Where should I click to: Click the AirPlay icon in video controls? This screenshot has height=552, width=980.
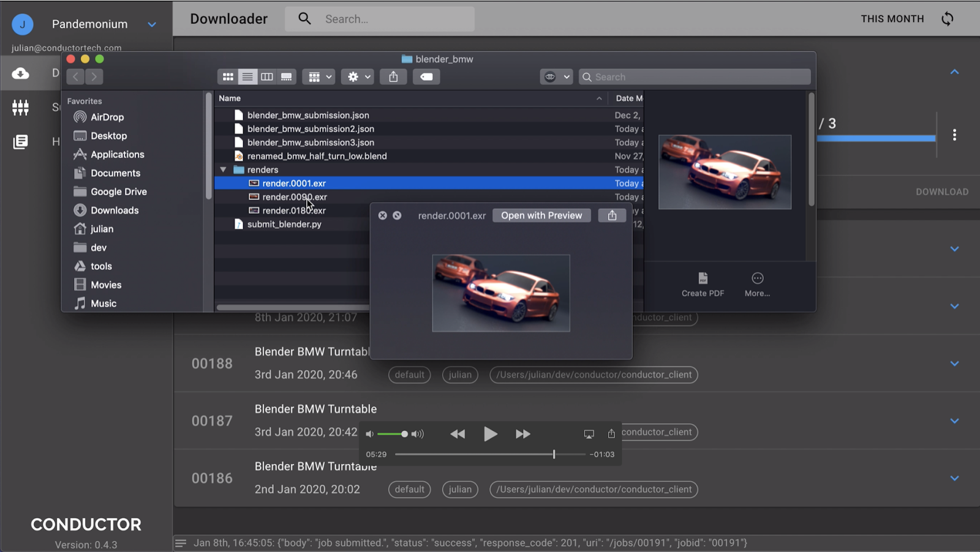[589, 434]
